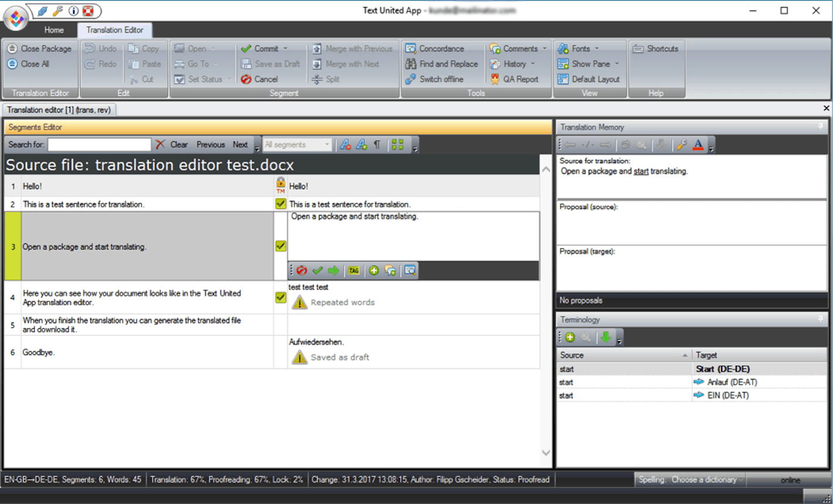Expand the History dropdown arrow
This screenshot has height=504, width=833.
533,64
